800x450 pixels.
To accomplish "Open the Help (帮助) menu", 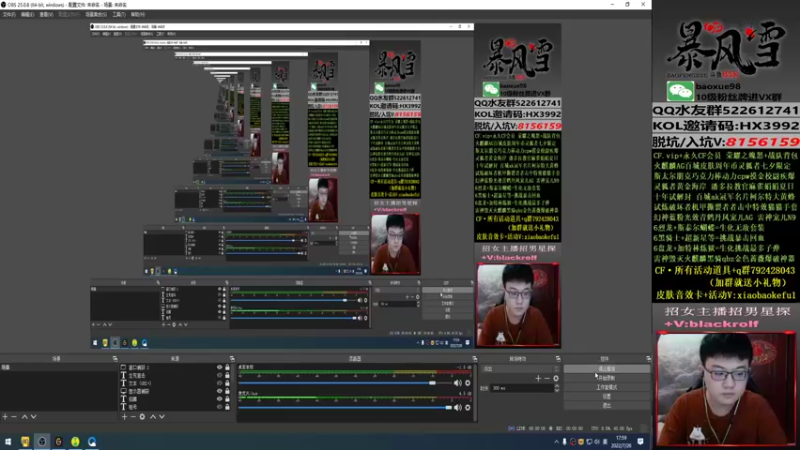I will click(x=138, y=15).
